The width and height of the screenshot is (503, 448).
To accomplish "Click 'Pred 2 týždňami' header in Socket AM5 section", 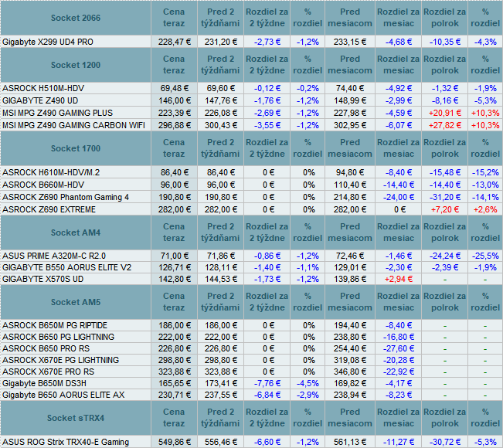I will 220,302.
